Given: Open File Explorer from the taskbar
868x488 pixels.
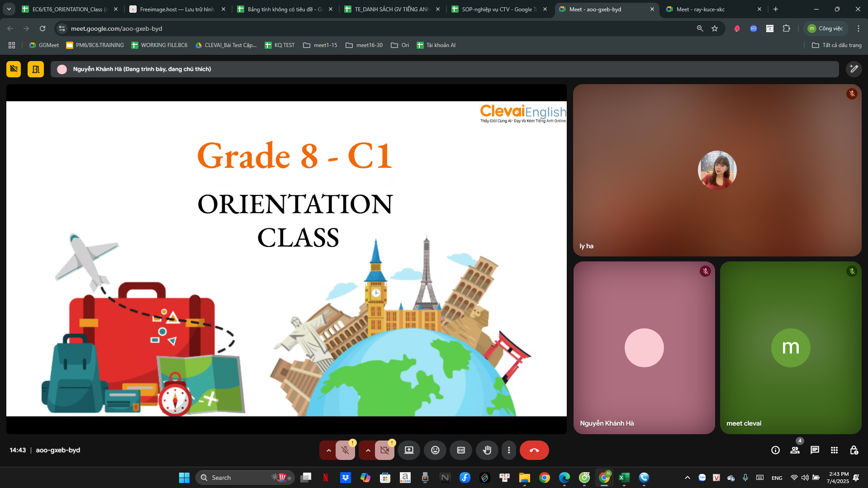Looking at the screenshot, I should 524,478.
